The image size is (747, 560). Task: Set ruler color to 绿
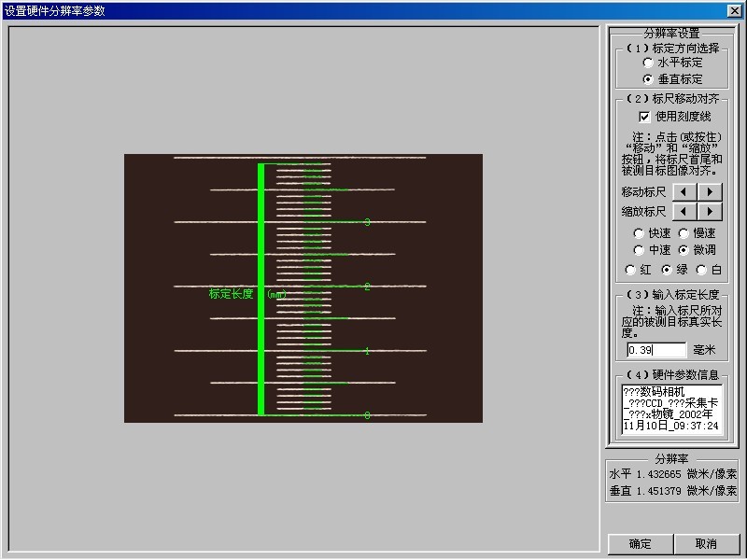point(667,270)
